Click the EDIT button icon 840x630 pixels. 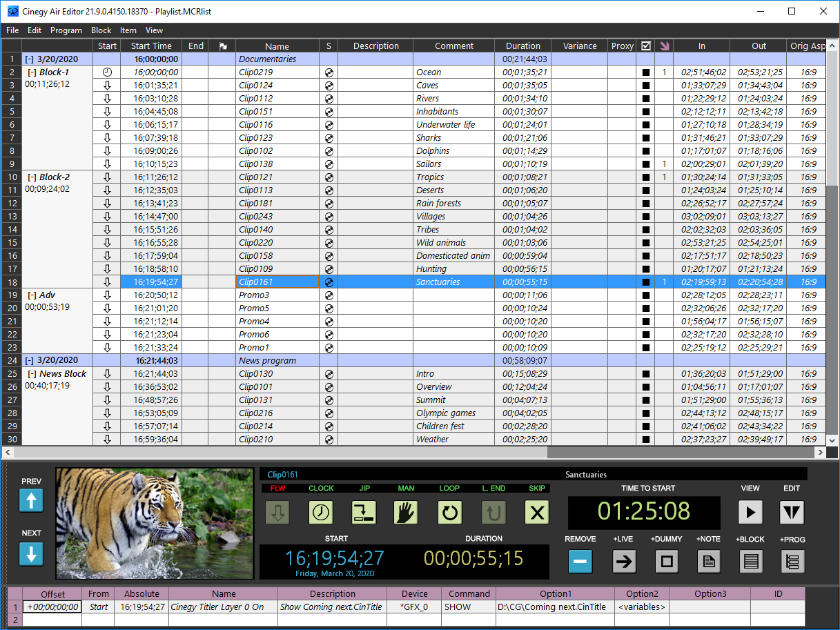(x=792, y=512)
